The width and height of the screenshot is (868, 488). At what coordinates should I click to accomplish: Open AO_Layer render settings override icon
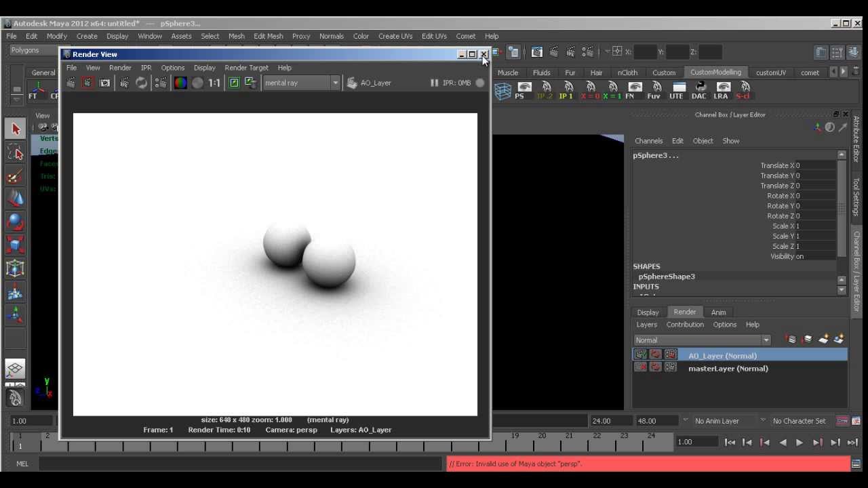click(671, 354)
